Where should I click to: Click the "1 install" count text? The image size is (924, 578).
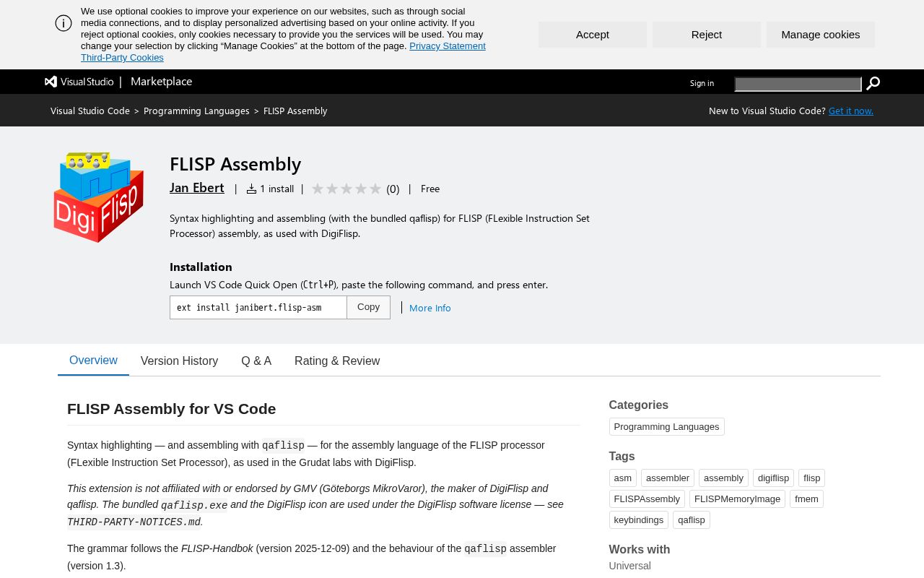(277, 189)
